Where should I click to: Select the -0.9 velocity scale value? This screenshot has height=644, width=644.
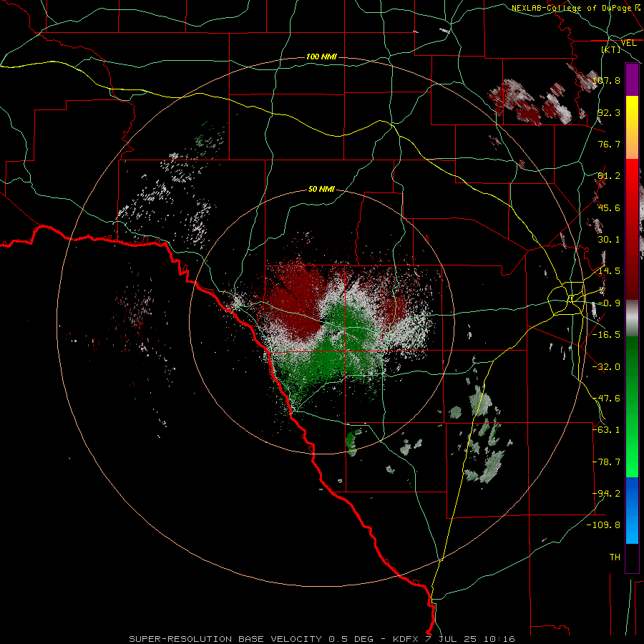coord(609,303)
